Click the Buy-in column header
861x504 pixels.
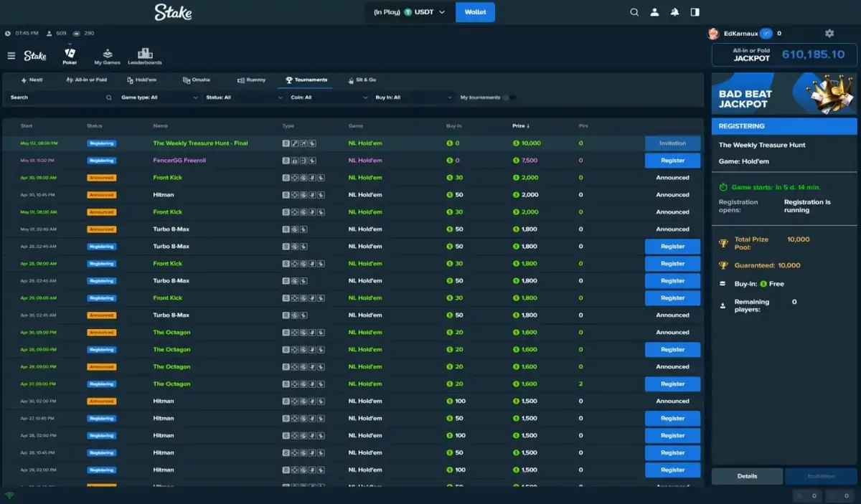pyautogui.click(x=453, y=126)
